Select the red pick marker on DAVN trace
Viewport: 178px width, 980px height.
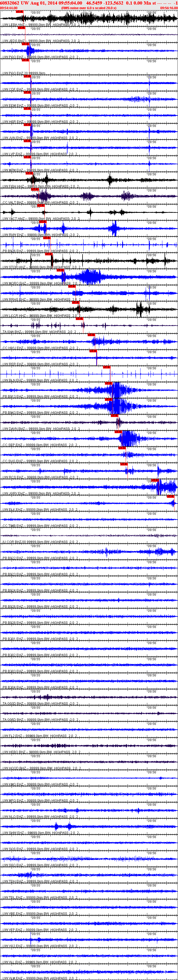coord(114,416)
